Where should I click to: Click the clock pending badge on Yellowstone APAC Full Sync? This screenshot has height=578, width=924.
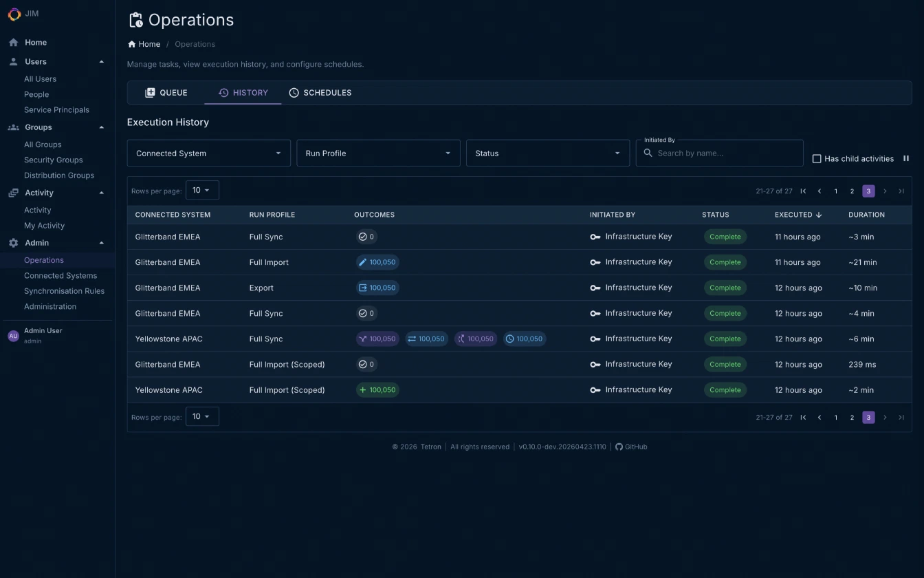click(x=525, y=339)
